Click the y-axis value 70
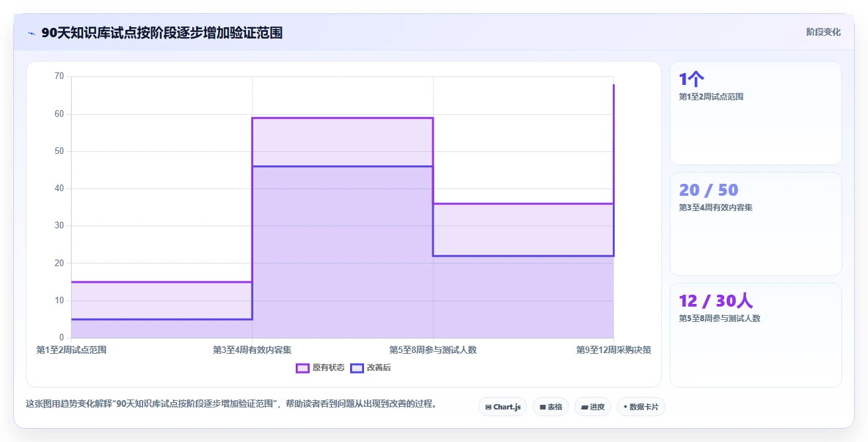Screen dimensions: 868x442 coord(59,76)
